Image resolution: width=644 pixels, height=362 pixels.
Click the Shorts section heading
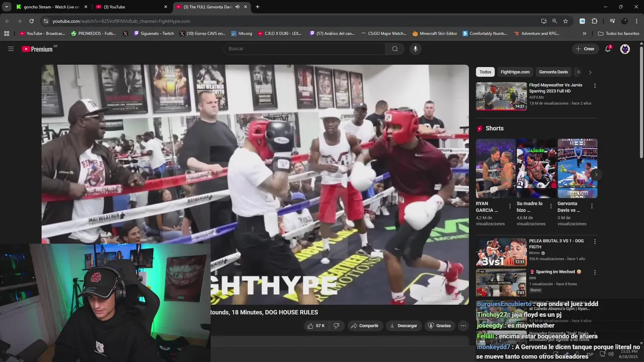tap(495, 128)
